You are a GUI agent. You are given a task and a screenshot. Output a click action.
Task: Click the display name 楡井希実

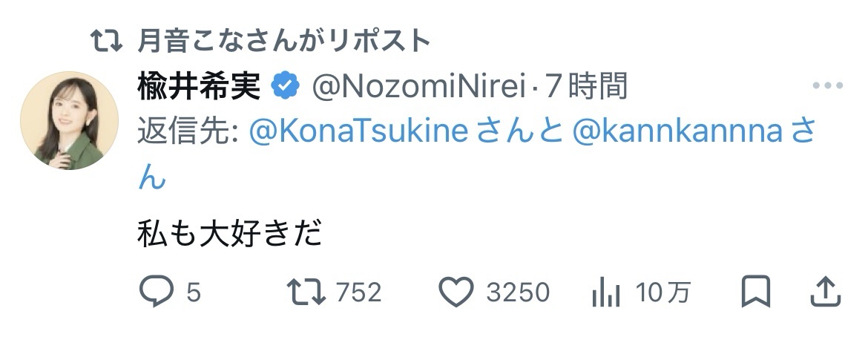tap(199, 87)
